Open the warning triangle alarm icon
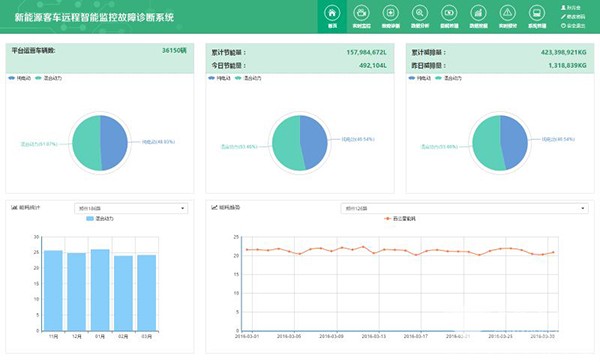The height and width of the screenshot is (362, 600). [507, 13]
